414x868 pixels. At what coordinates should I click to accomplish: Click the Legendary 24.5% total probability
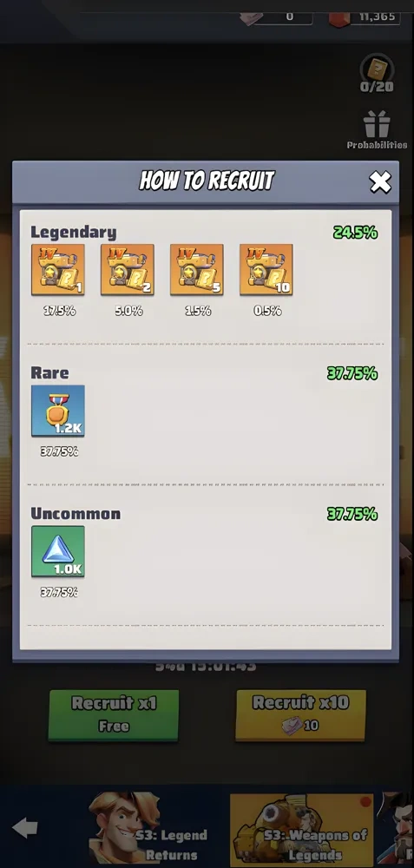click(x=355, y=233)
